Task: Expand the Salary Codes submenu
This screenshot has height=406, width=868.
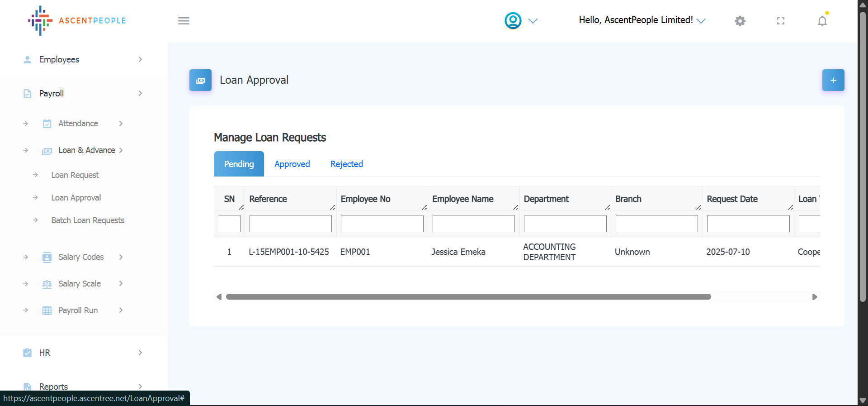Action: pyautogui.click(x=81, y=257)
